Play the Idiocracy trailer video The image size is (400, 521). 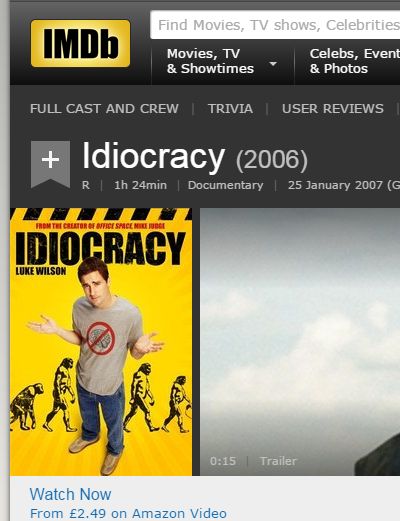(300, 342)
